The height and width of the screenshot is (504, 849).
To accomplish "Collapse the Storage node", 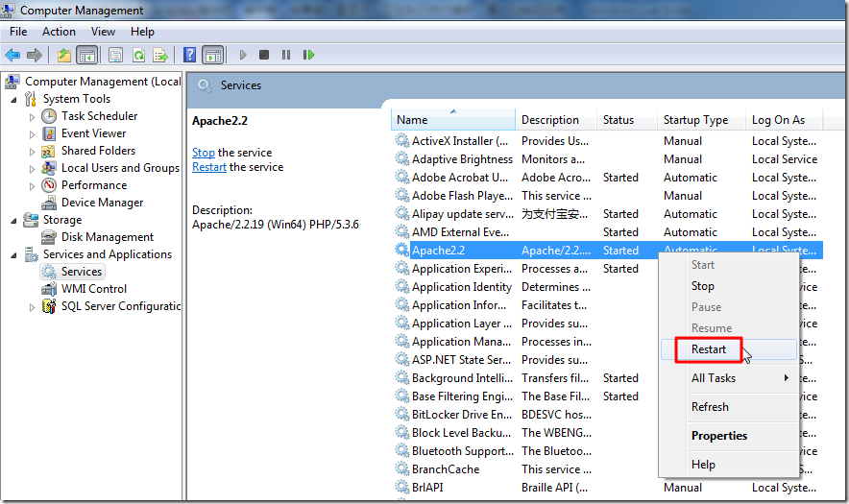I will [x=14, y=221].
